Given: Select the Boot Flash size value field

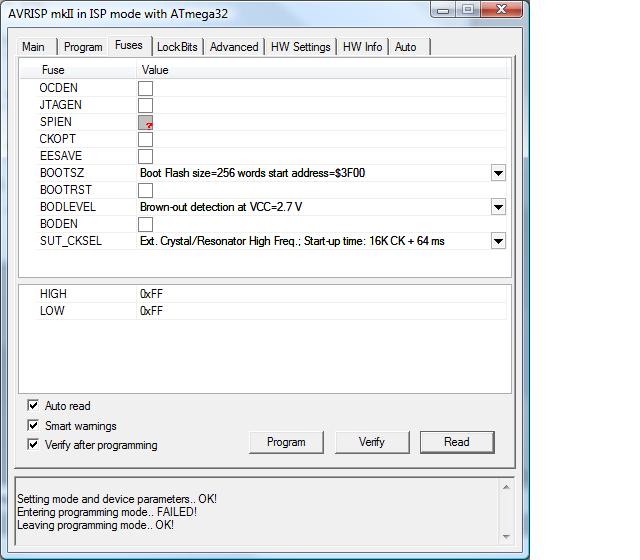Looking at the screenshot, I should point(314,173).
